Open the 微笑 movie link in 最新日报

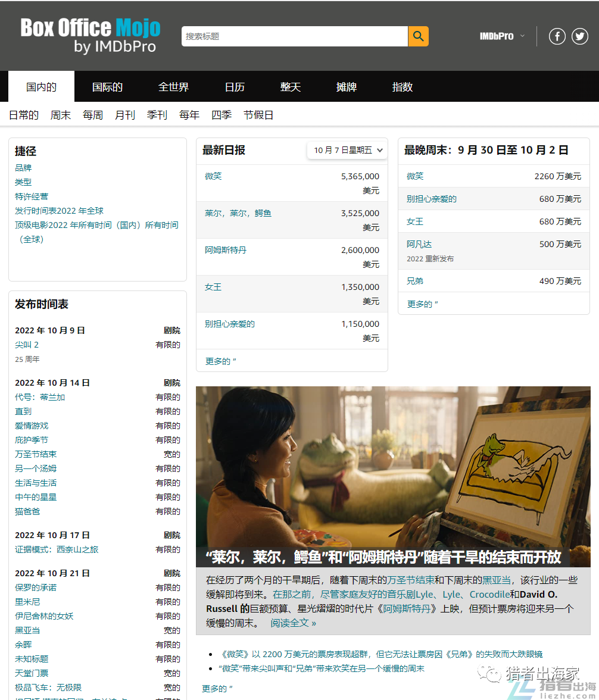coord(213,176)
